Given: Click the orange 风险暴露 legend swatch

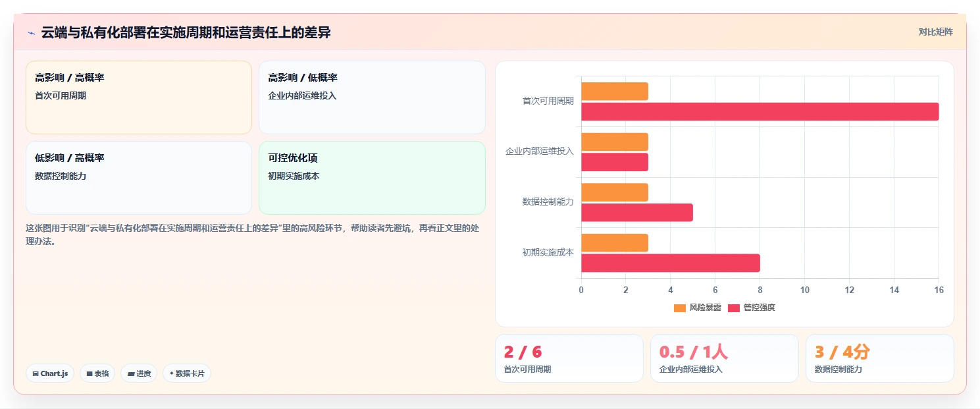Looking at the screenshot, I should 680,308.
